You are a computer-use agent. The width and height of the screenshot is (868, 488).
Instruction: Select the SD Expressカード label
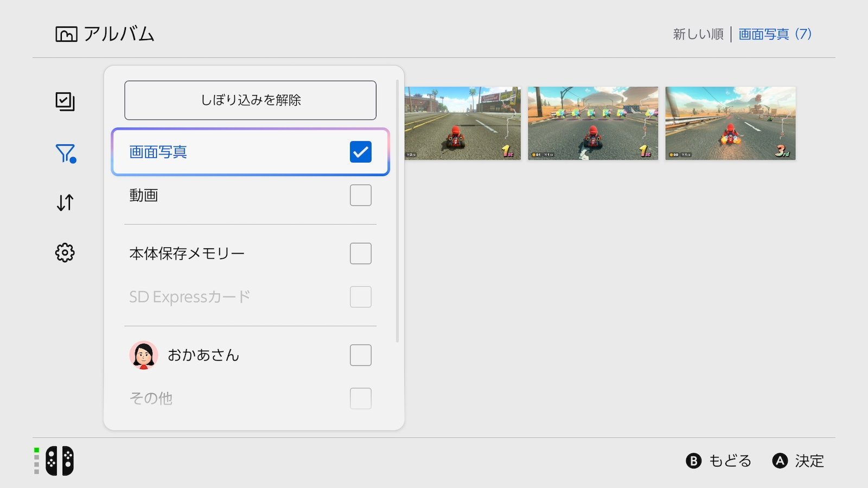click(x=190, y=297)
